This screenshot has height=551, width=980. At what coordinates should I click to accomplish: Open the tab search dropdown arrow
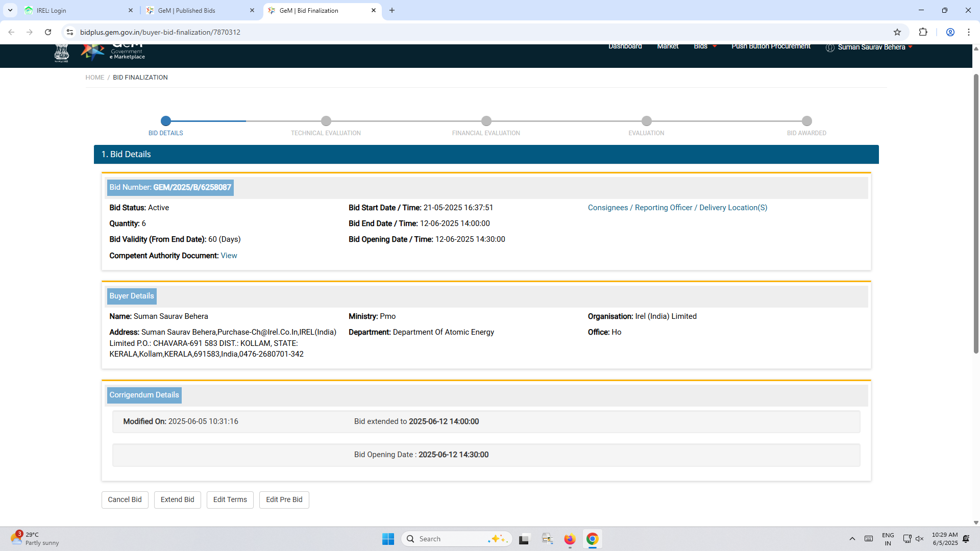10,10
